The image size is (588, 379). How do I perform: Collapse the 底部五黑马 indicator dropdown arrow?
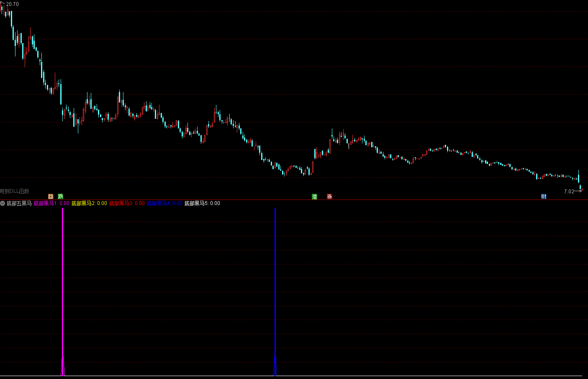click(x=3, y=203)
